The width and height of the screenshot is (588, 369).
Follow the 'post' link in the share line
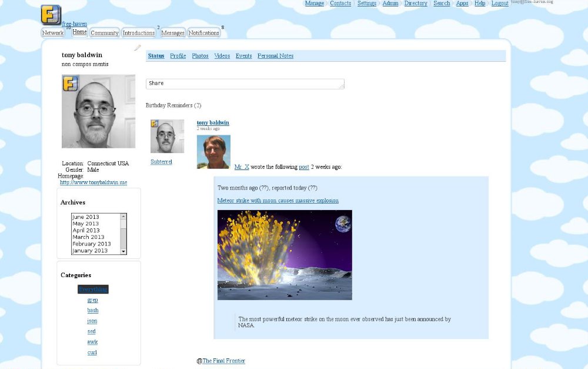pos(304,167)
